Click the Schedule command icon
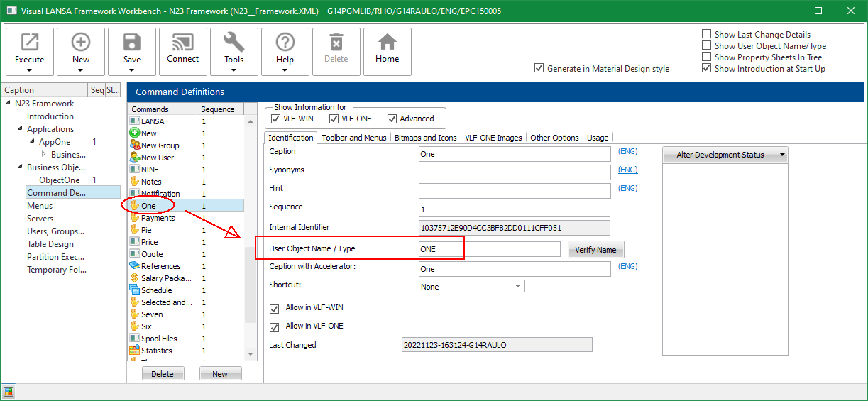868x401 pixels. 134,290
